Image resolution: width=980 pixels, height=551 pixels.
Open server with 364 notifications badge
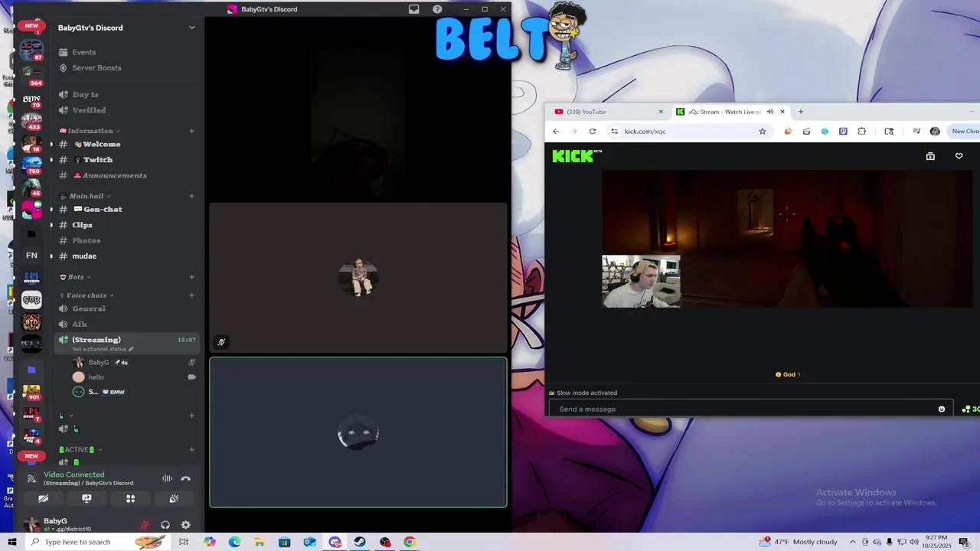point(31,75)
